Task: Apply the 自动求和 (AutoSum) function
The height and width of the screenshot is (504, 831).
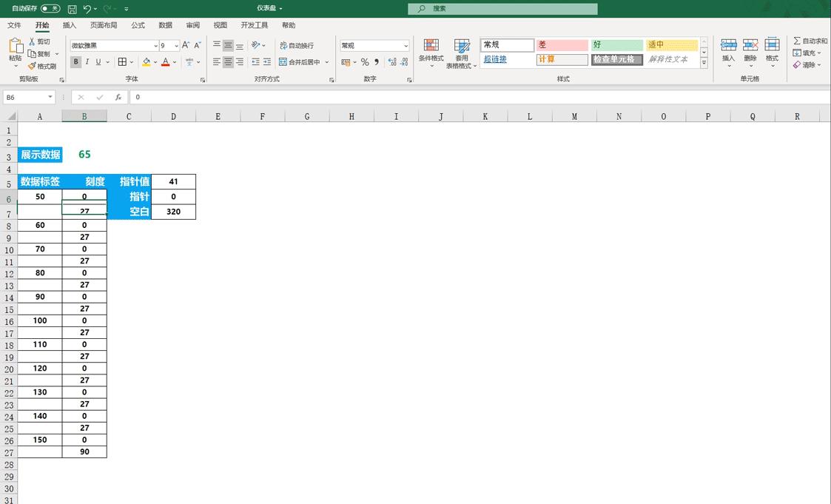Action: [x=807, y=42]
